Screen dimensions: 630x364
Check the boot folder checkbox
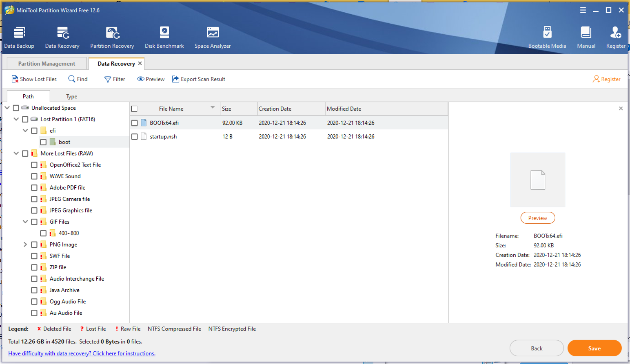point(43,142)
